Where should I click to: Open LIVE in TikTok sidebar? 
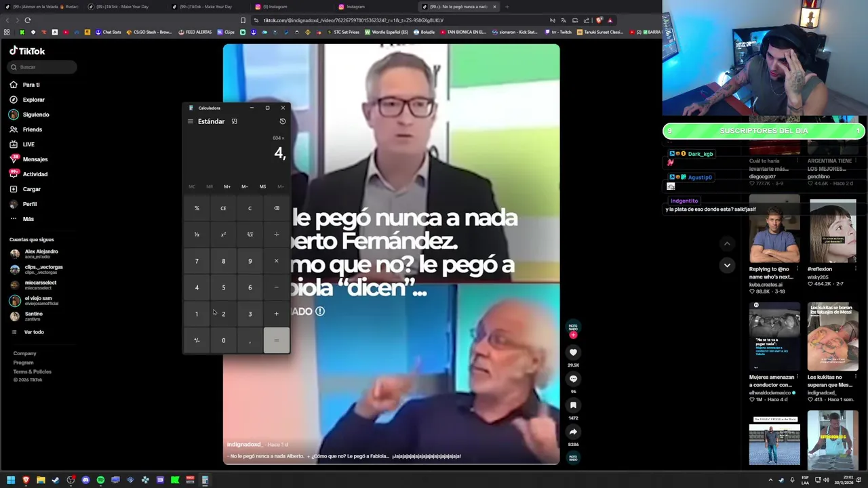click(28, 144)
